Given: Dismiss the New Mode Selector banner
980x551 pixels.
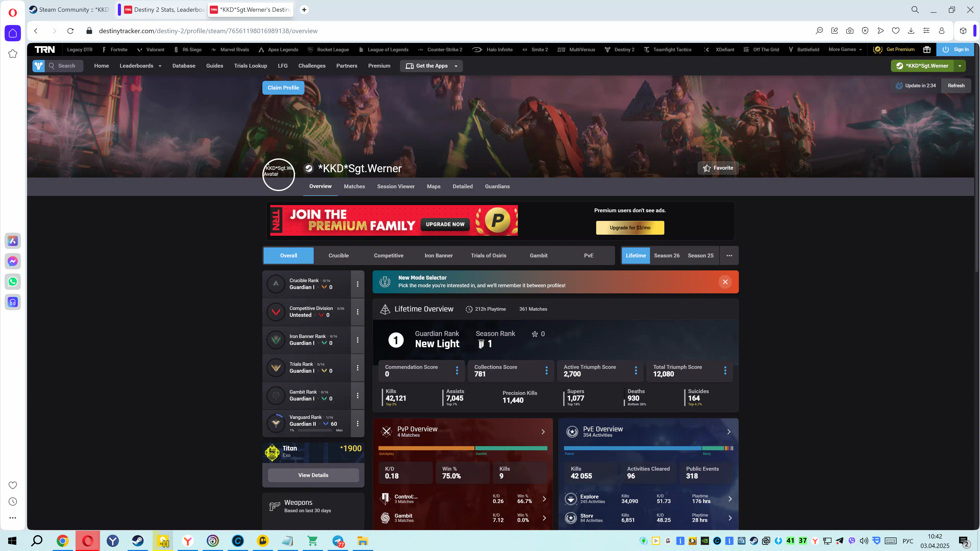Looking at the screenshot, I should tap(725, 282).
